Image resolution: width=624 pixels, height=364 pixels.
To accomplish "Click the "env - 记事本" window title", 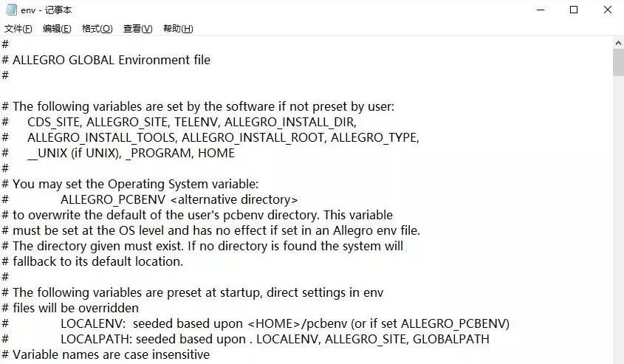I will tap(46, 10).
